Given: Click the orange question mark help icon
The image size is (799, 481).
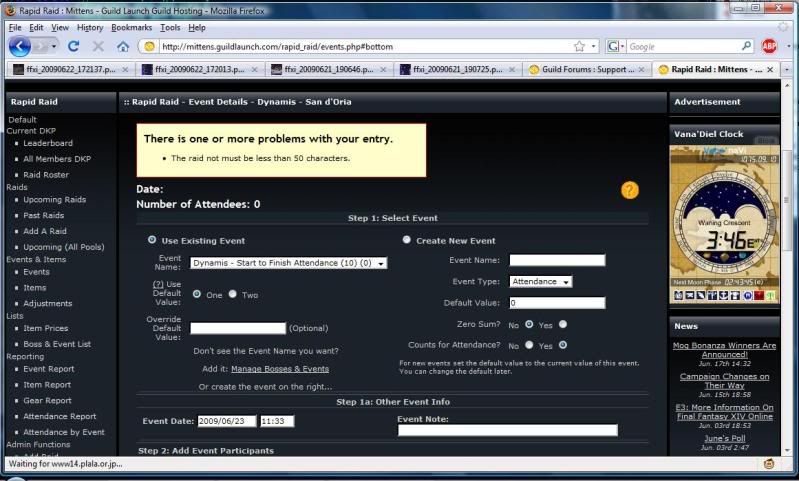Looking at the screenshot, I should point(629,190).
